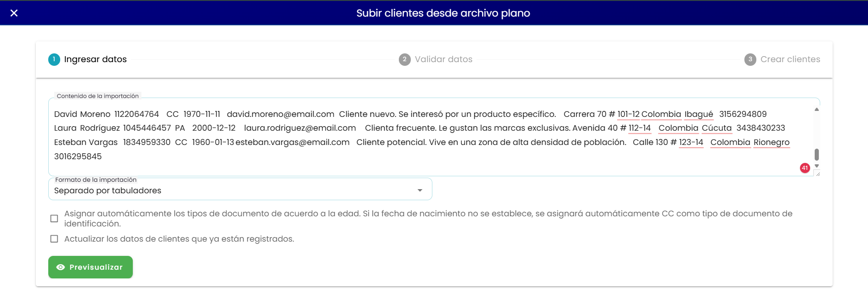The height and width of the screenshot is (301, 868).
Task: Click the step 2 circle icon
Action: point(405,59)
